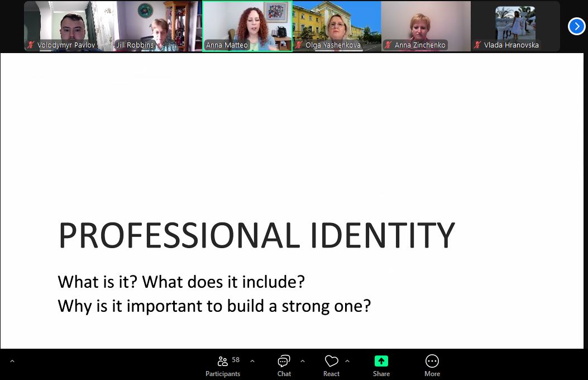Click muted mic icon beside Vlada Hranovska

point(477,45)
